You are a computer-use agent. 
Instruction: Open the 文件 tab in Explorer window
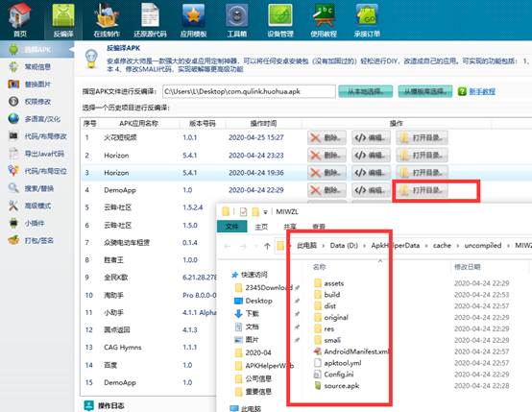coord(231,227)
